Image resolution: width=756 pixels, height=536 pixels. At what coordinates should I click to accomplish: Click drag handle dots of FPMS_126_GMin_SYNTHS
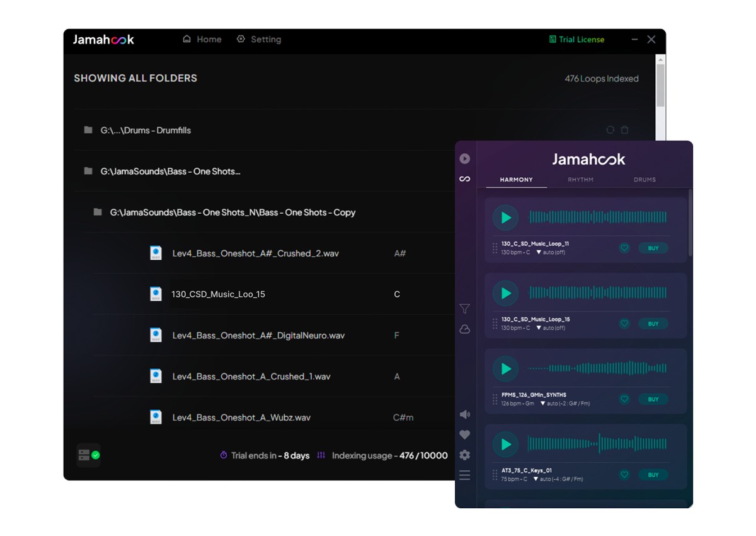(x=495, y=400)
